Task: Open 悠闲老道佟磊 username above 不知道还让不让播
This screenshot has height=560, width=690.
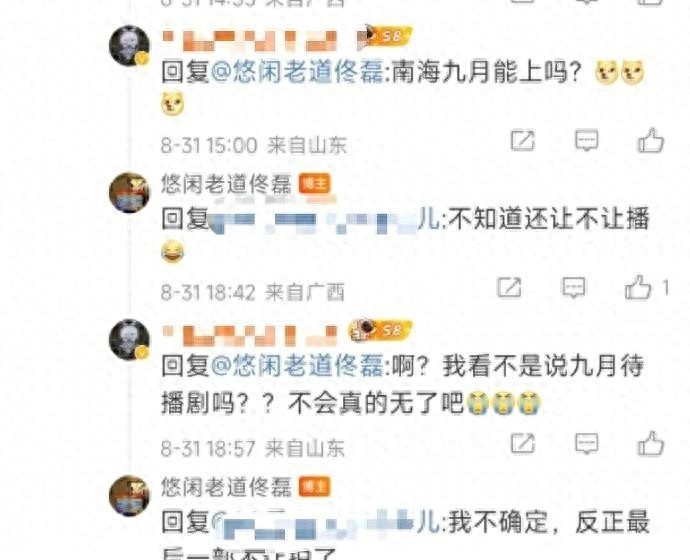Action: (x=226, y=183)
